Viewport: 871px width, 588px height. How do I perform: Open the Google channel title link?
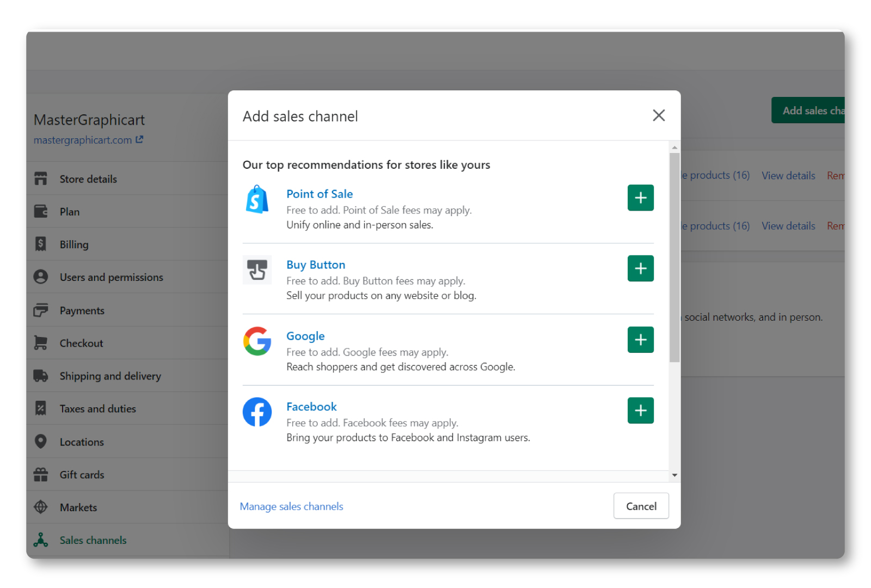coord(305,336)
